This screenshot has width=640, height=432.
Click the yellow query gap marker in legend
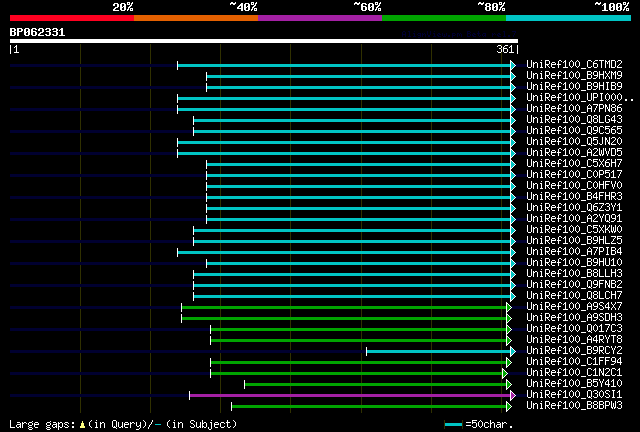(x=82, y=425)
